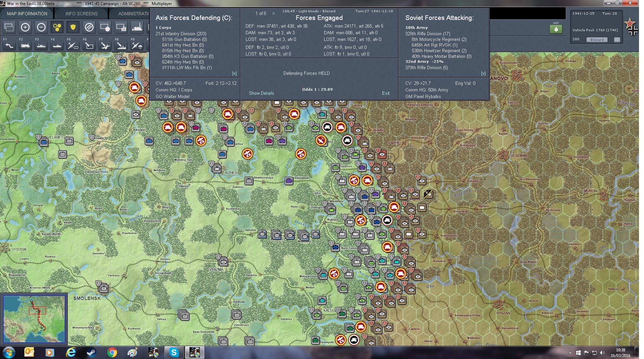Select F3 naval transport mode
The height and width of the screenshot is (359, 644).
click(x=41, y=46)
